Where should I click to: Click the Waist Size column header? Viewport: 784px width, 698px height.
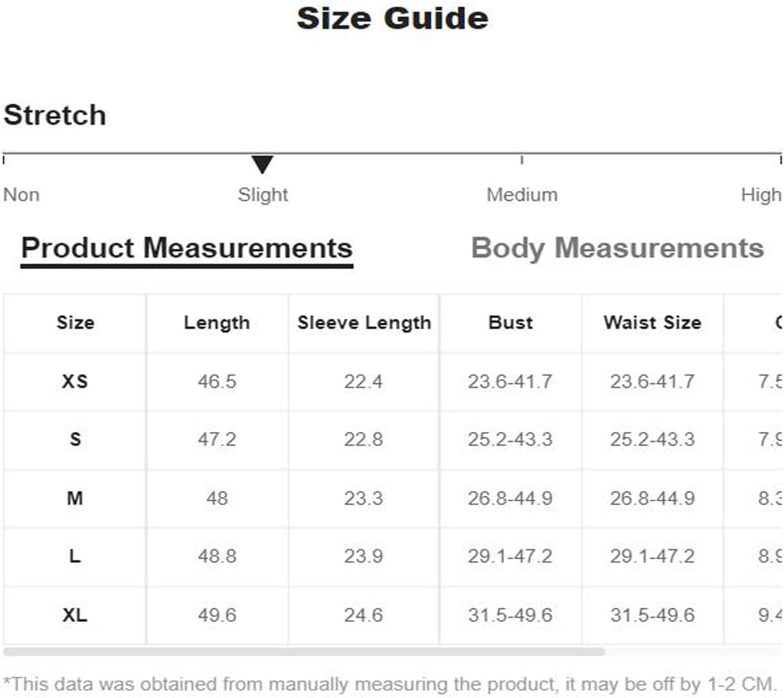653,322
